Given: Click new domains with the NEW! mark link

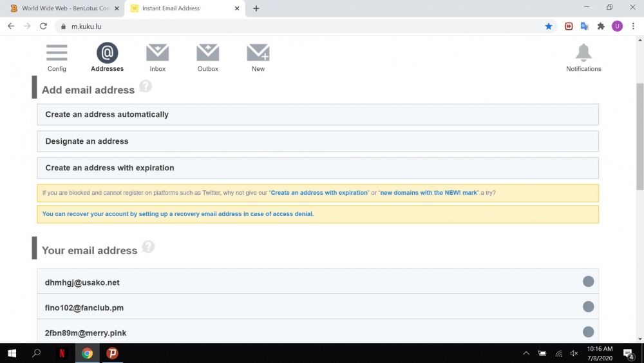Looking at the screenshot, I should coord(428,193).
